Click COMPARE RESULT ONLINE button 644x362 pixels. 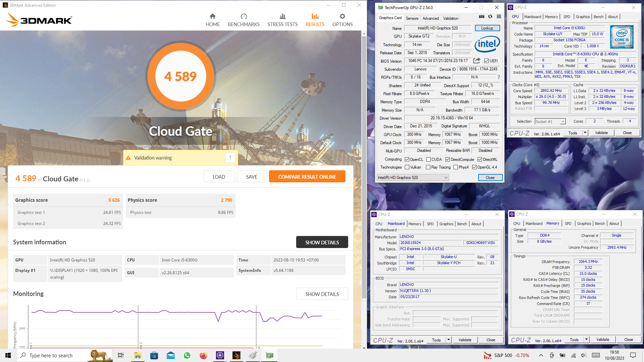point(307,177)
